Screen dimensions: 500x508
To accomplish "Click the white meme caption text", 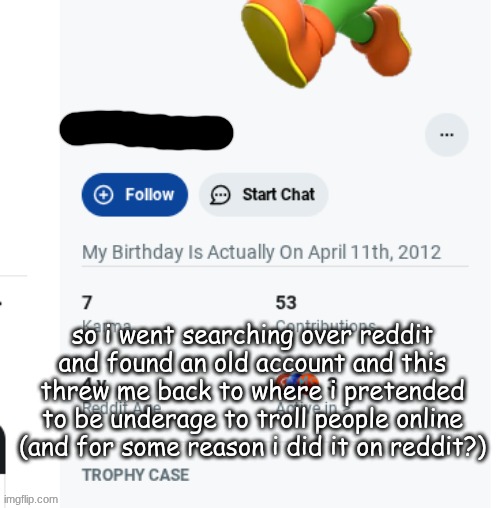I will (x=253, y=391).
